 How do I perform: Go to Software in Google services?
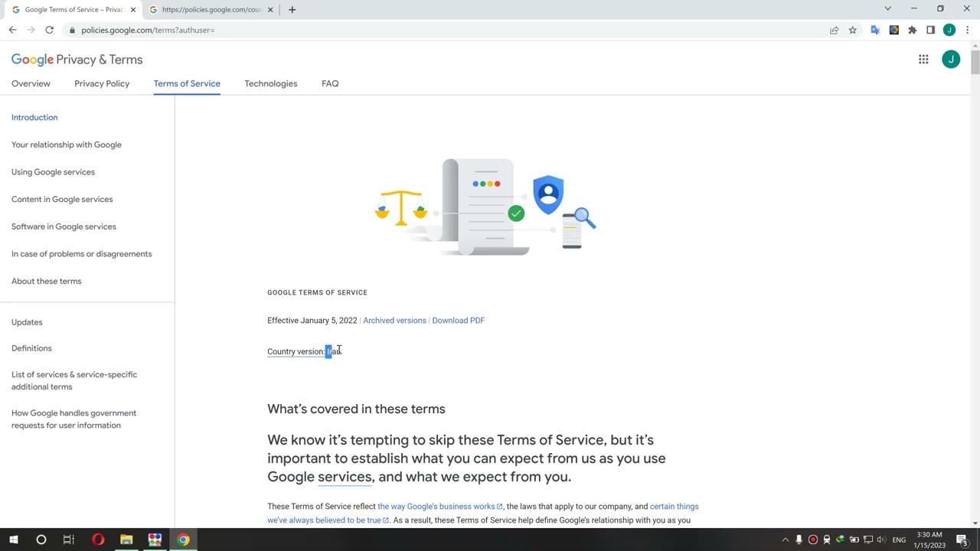64,227
